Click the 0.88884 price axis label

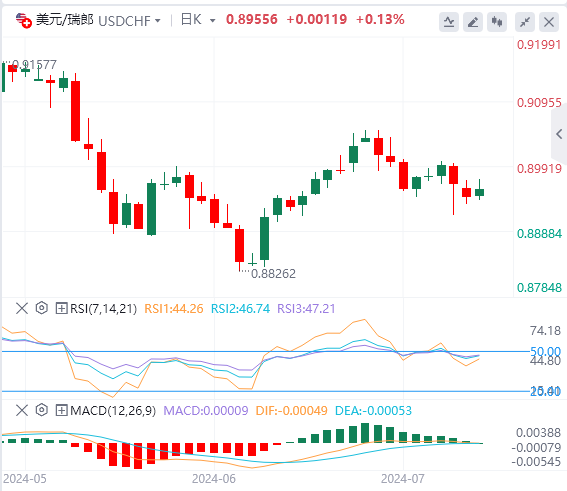539,234
